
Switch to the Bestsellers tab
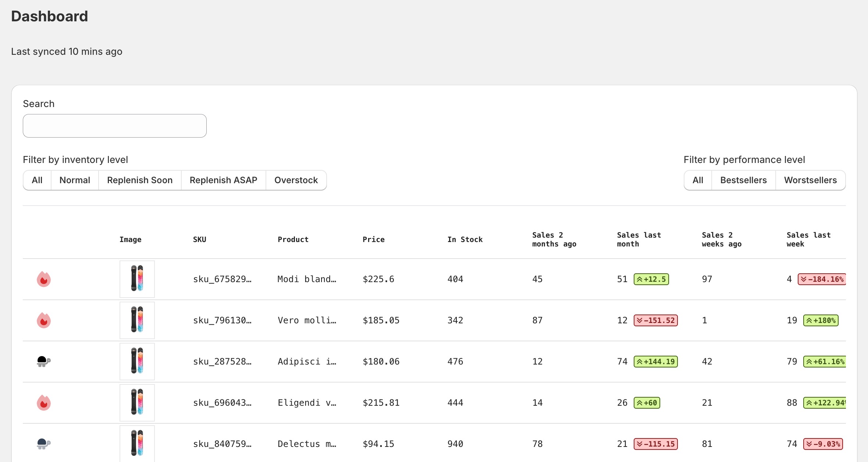743,180
